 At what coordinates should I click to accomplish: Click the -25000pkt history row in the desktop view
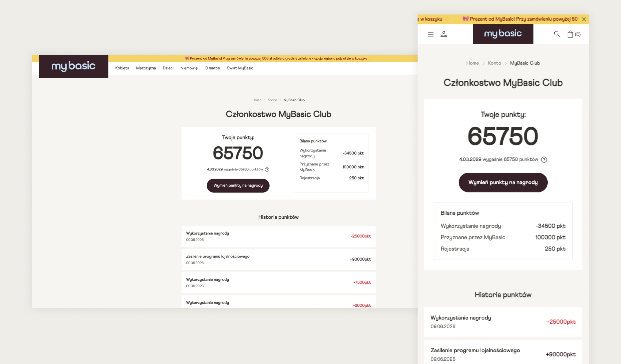point(278,236)
